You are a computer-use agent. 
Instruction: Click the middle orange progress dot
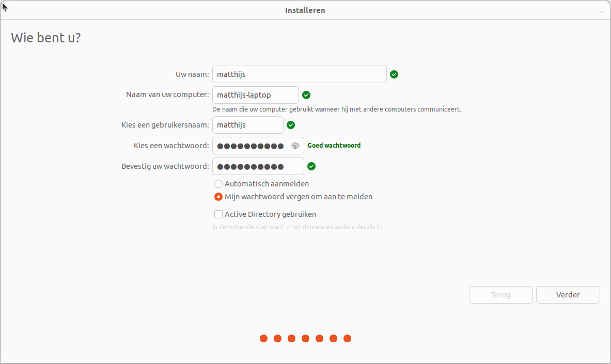coord(305,339)
